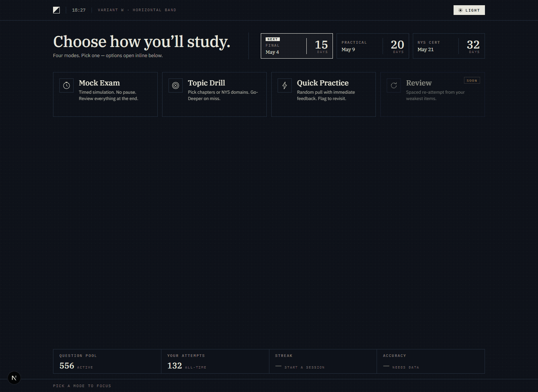This screenshot has width=538, height=392.
Task: Choose the Topic Drill heading
Action: [207, 83]
